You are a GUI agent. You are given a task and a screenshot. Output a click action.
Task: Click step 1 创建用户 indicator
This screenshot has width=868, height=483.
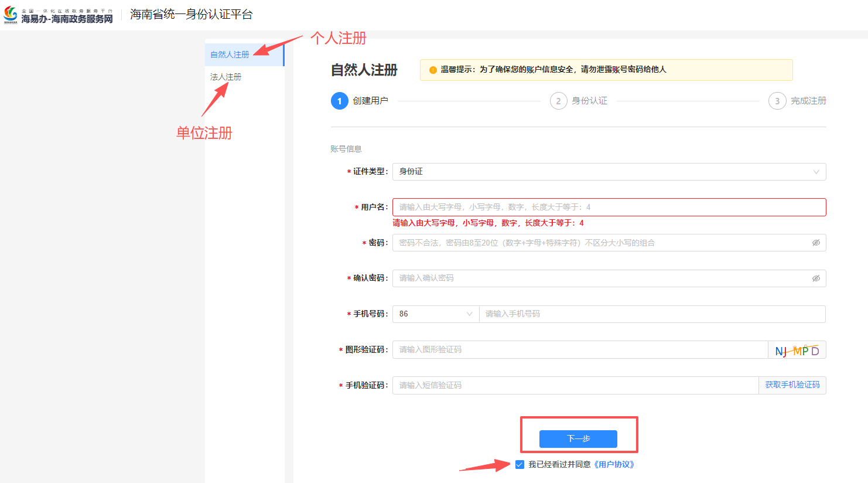click(340, 100)
